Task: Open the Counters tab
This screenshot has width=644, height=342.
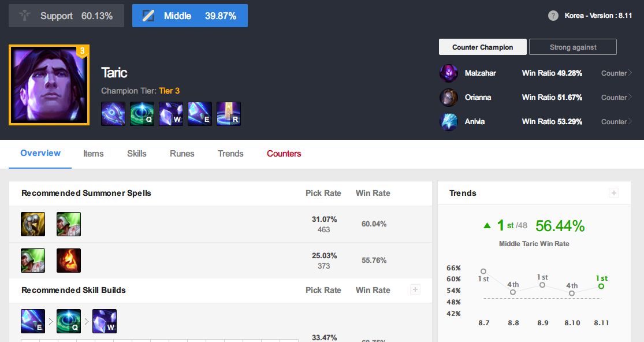Action: pyautogui.click(x=284, y=154)
